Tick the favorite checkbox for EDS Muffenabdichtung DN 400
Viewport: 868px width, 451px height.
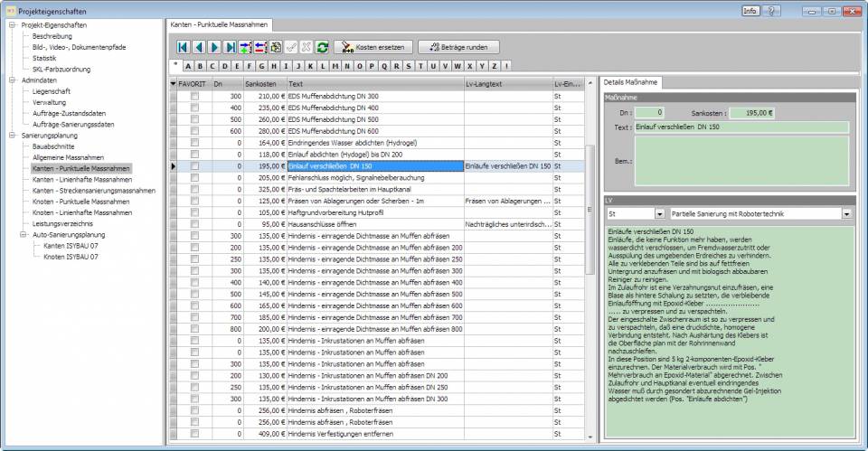click(x=194, y=108)
